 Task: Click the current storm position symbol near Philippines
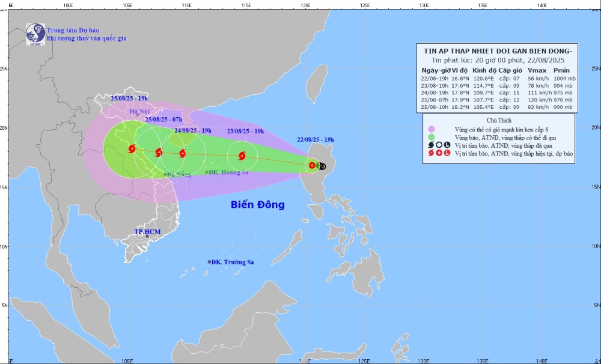pyautogui.click(x=312, y=165)
